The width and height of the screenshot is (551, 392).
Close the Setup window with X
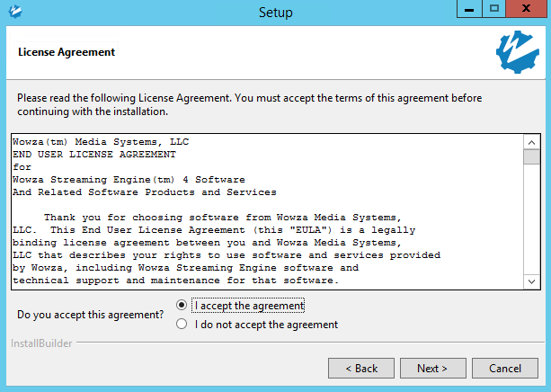click(525, 9)
